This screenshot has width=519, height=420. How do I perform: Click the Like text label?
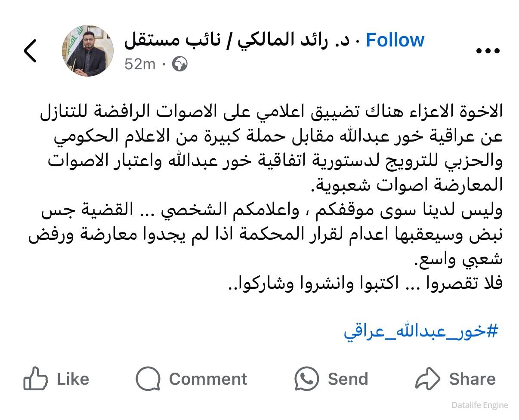[73, 379]
